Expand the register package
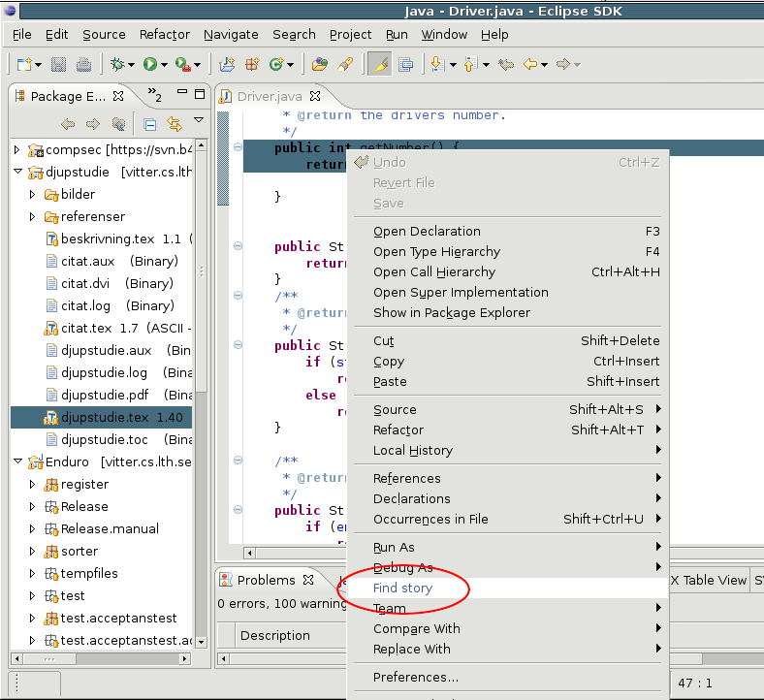This screenshot has height=700, width=764. coord(32,484)
